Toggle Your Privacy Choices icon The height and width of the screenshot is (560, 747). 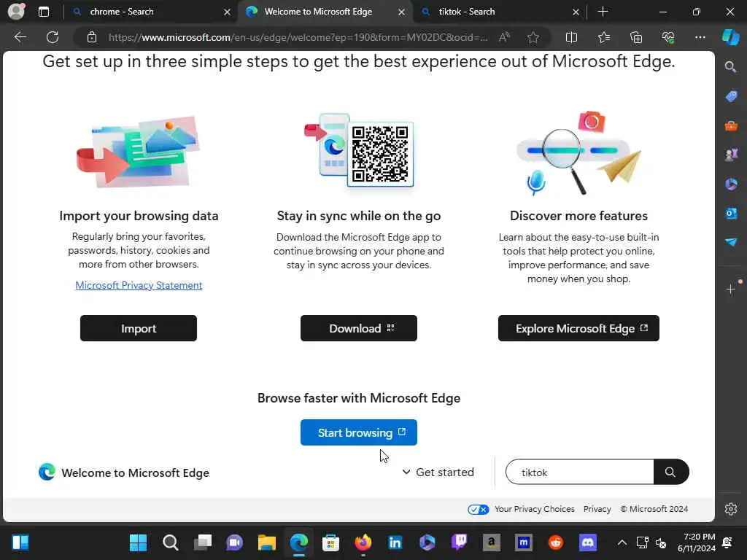click(478, 510)
